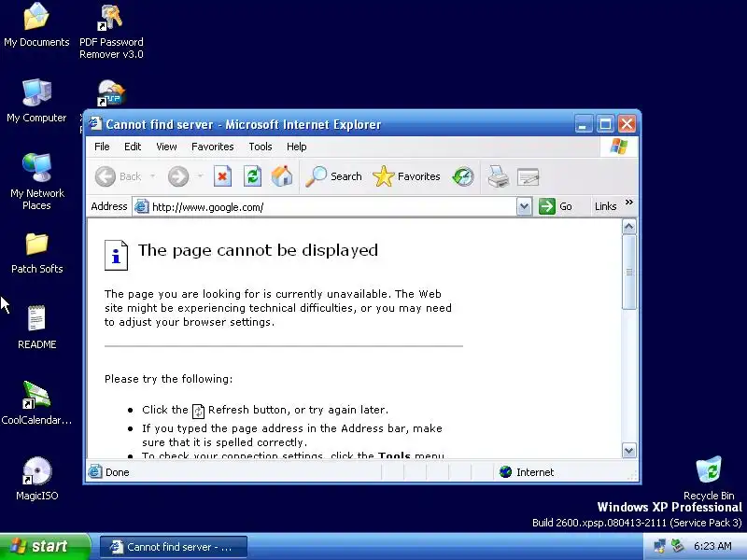Click the Start button
Screen dimensions: 747x560
45,546
